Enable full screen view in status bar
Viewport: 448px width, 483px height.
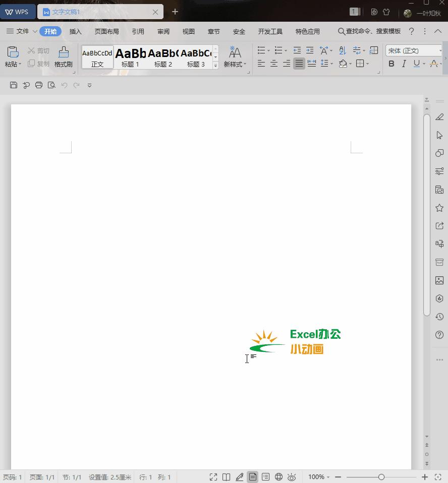[213, 476]
